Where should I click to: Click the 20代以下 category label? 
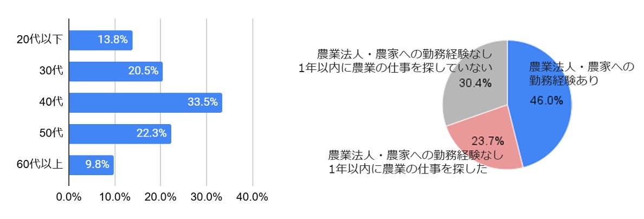tap(40, 40)
